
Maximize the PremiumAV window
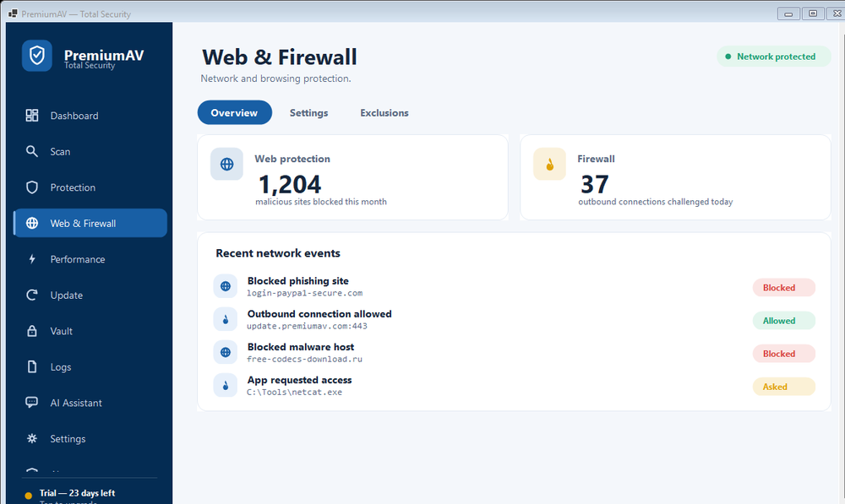[813, 14]
